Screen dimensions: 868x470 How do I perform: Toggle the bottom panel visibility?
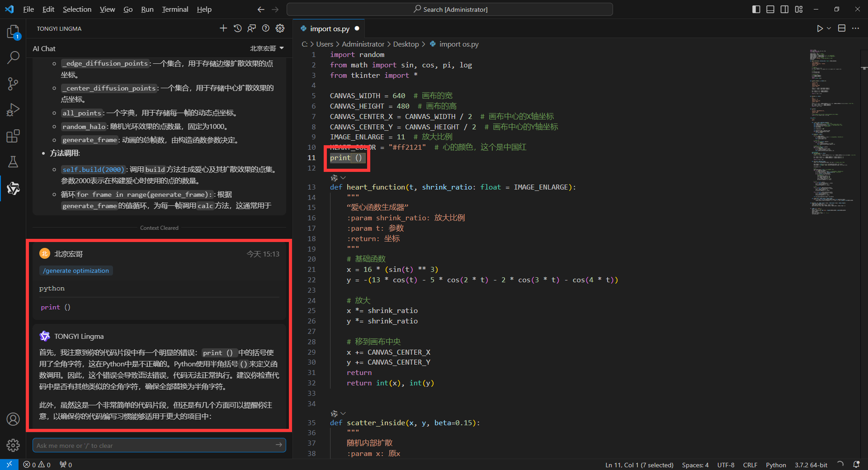click(770, 9)
